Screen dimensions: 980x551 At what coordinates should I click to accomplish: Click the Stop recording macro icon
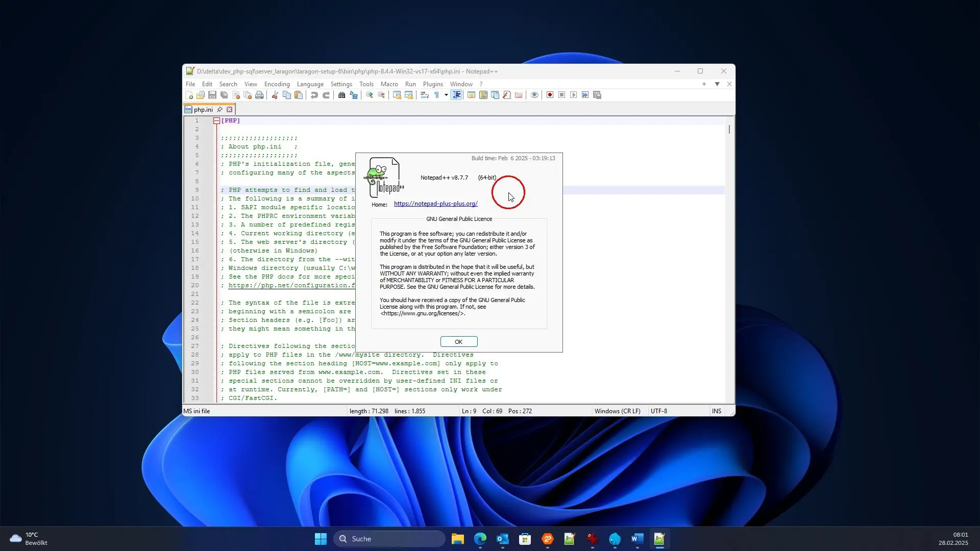pyautogui.click(x=561, y=95)
